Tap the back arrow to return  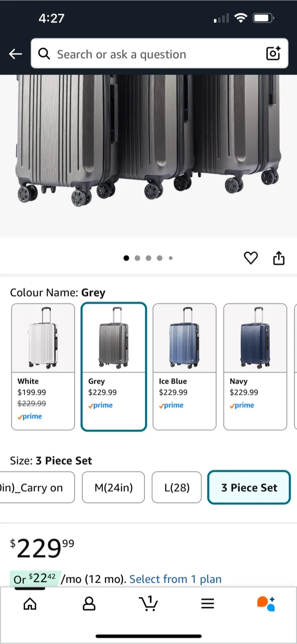[15, 54]
